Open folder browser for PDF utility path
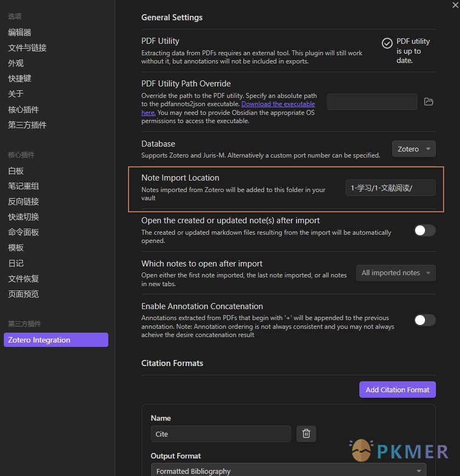This screenshot has width=460, height=476. pos(428,102)
